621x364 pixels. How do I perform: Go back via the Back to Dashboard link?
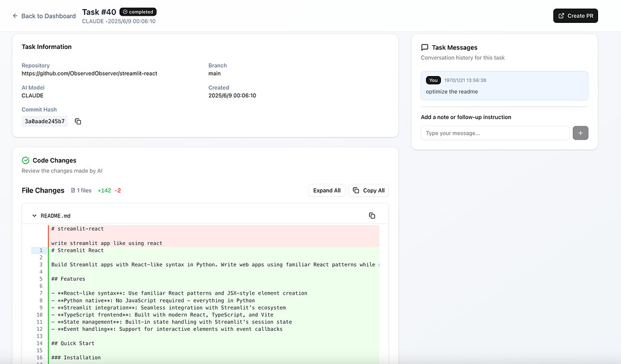pyautogui.click(x=44, y=16)
